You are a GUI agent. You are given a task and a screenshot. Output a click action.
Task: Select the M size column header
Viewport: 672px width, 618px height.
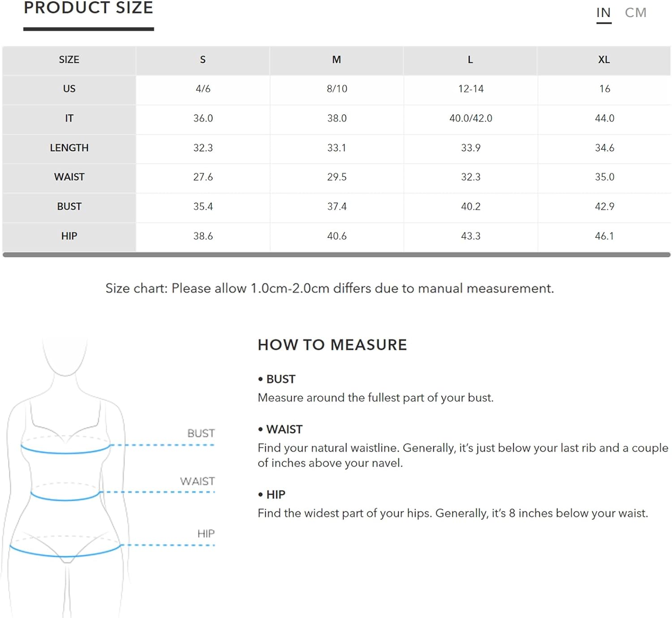point(336,60)
